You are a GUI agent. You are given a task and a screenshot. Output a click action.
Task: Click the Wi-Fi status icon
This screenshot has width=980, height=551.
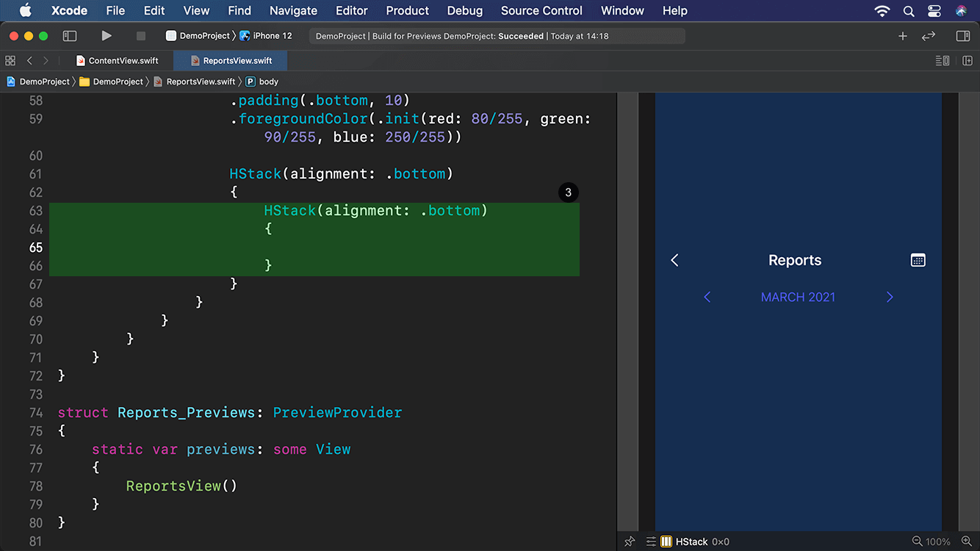882,11
